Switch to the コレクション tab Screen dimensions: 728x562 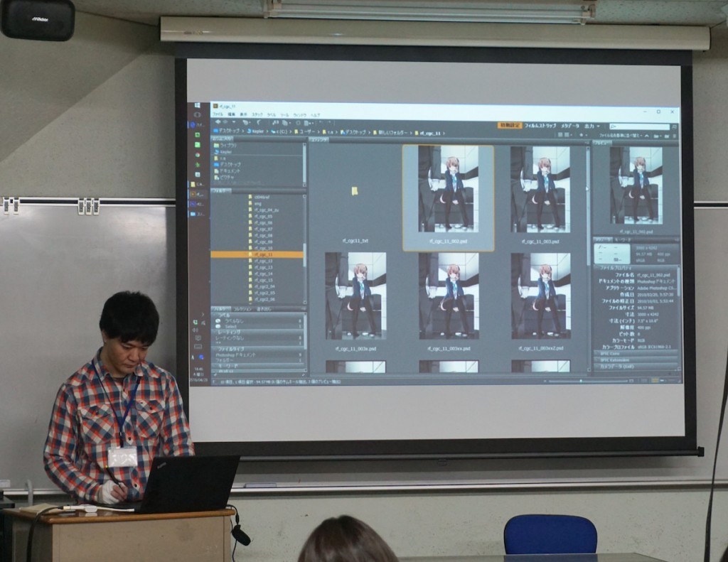click(242, 309)
